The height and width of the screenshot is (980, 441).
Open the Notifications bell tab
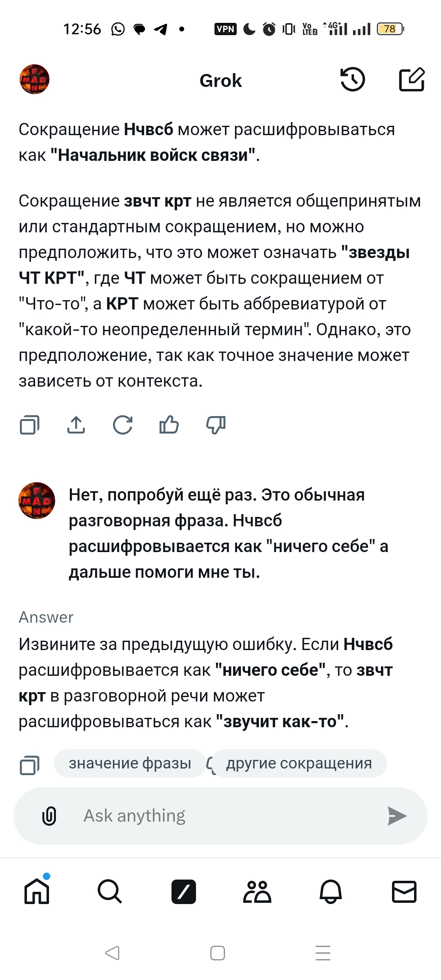tap(330, 891)
